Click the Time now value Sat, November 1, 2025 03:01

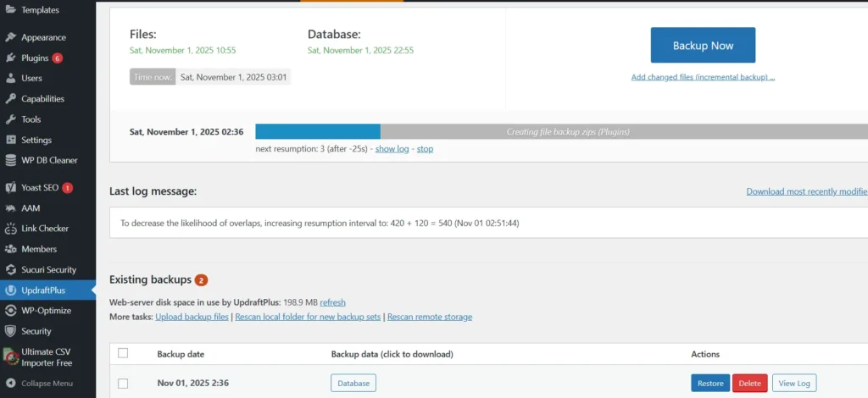pos(234,77)
